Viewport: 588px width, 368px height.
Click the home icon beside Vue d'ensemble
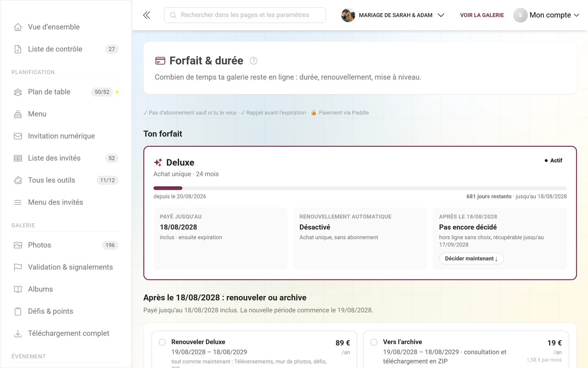18,27
